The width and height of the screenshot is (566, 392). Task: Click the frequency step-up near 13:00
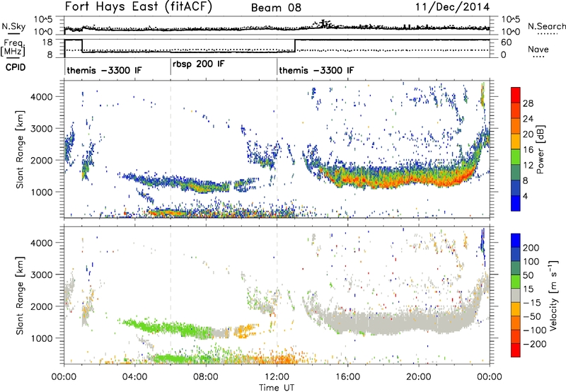(x=295, y=45)
